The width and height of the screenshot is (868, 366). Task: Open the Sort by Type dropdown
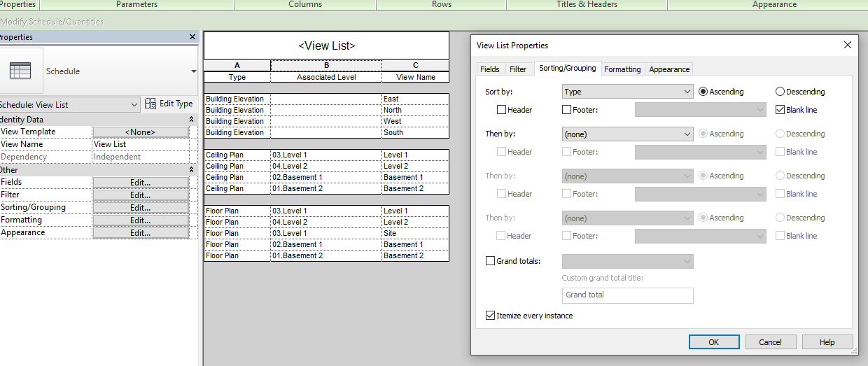click(x=627, y=92)
